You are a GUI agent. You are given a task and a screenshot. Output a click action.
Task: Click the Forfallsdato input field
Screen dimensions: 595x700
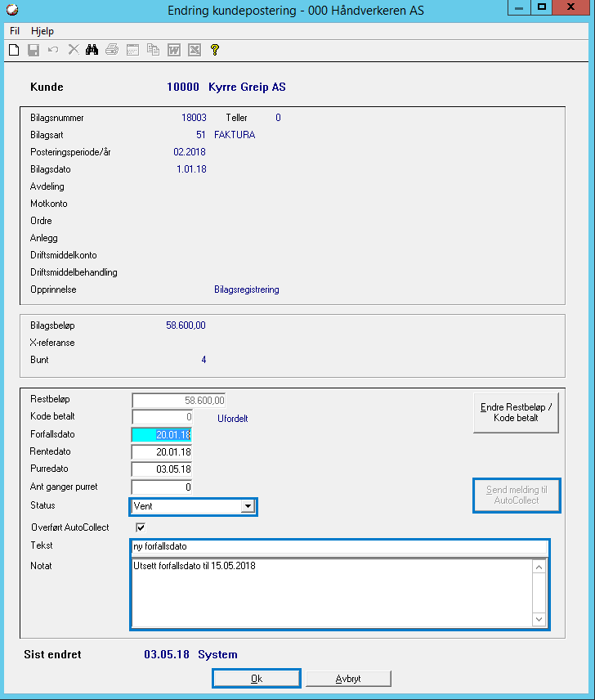click(162, 435)
